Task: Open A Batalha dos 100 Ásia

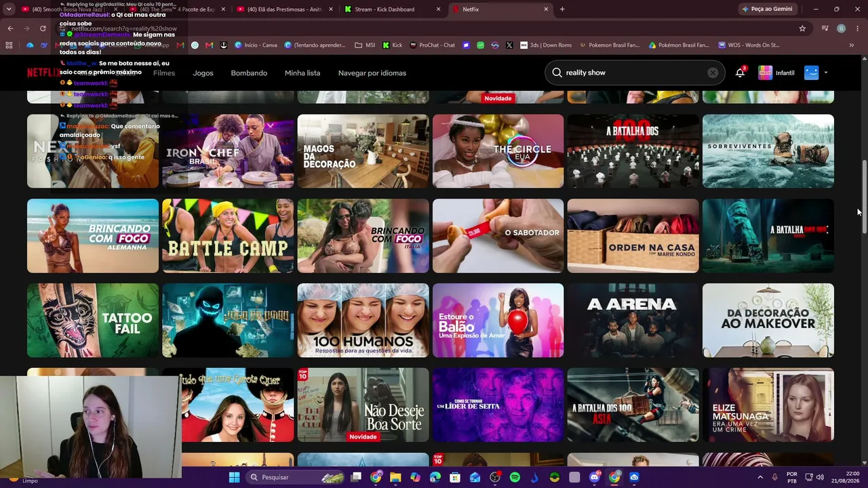Action: 633,405
